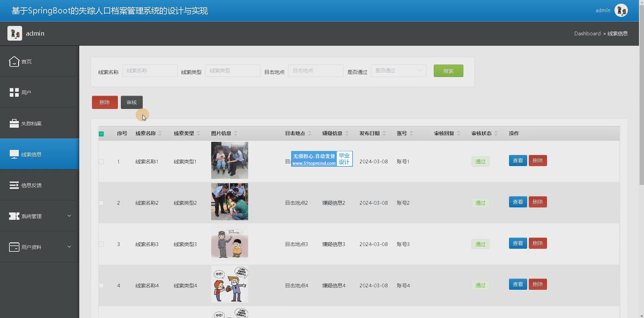Image resolution: width=644 pixels, height=318 pixels.
Task: Click the sidebar admin profile picture
Action: pos(15,33)
